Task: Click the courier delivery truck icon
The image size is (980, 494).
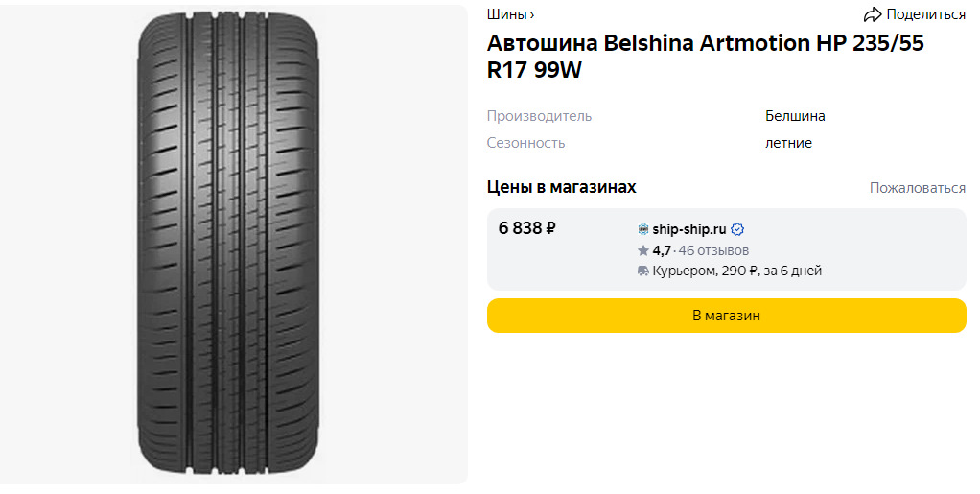Action: point(643,271)
